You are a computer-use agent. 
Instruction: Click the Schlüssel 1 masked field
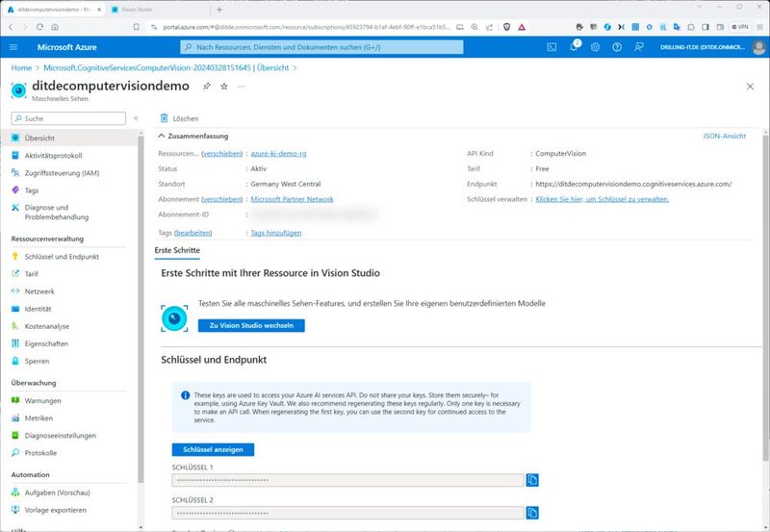[347, 480]
